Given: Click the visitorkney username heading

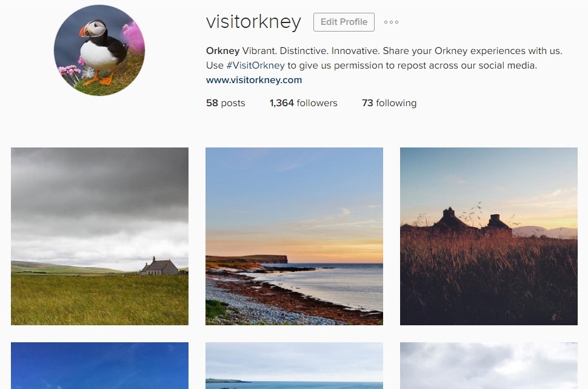Looking at the screenshot, I should pyautogui.click(x=253, y=22).
